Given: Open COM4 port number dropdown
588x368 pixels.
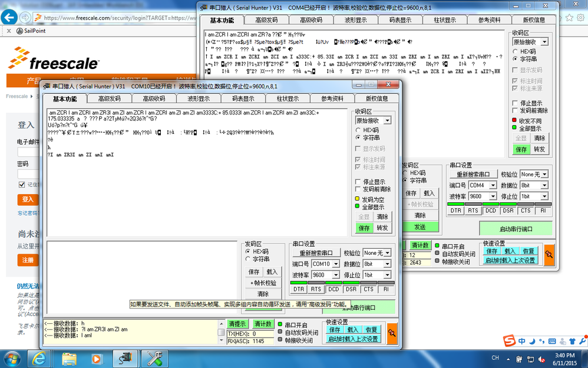Looking at the screenshot, I should [x=493, y=186].
